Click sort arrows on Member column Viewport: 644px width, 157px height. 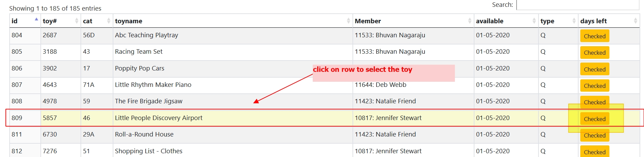[470, 21]
